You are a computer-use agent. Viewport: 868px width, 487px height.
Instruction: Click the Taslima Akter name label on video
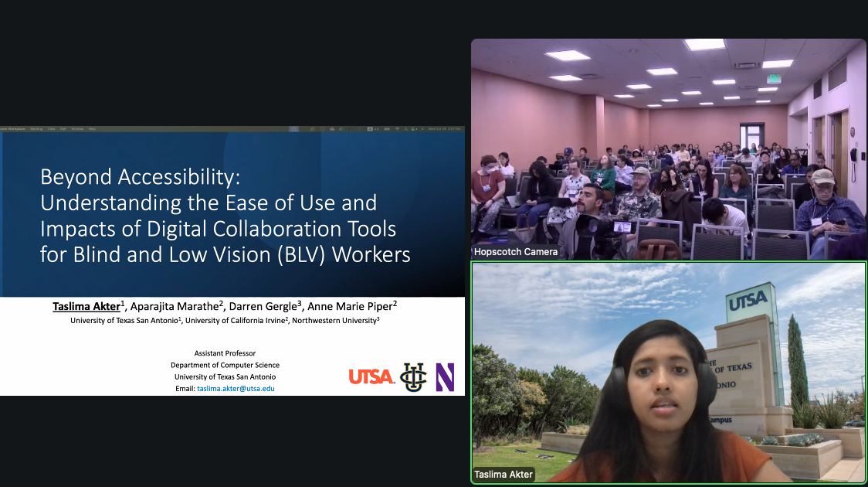(504, 474)
